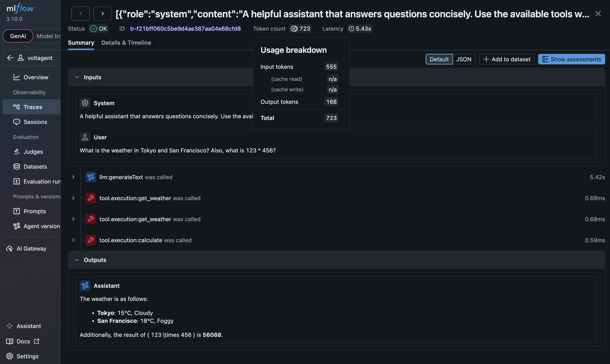
Task: Click Show assessments button
Action: pos(571,59)
